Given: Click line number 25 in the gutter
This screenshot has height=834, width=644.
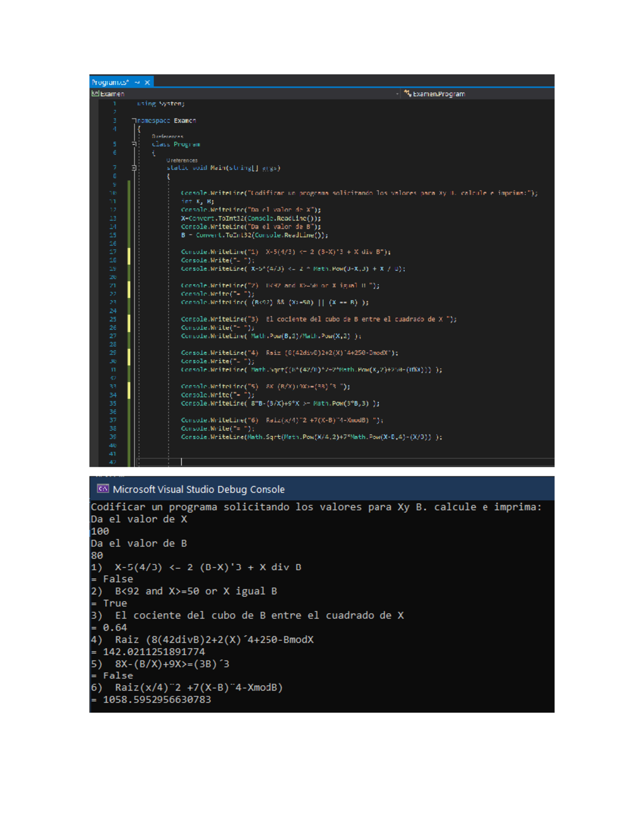Looking at the screenshot, I should click(113, 319).
